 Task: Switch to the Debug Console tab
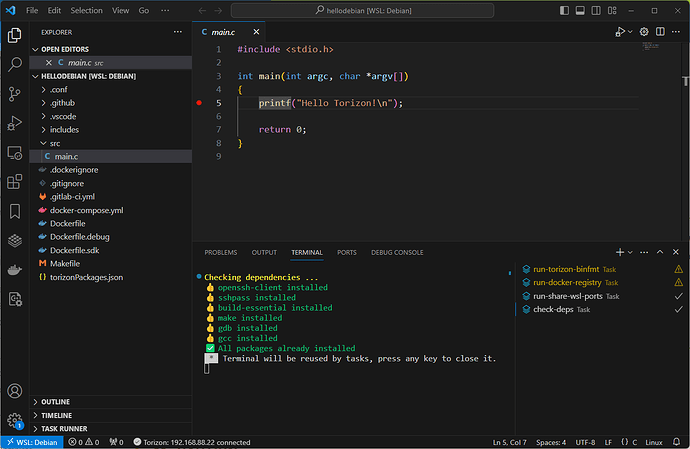(397, 253)
